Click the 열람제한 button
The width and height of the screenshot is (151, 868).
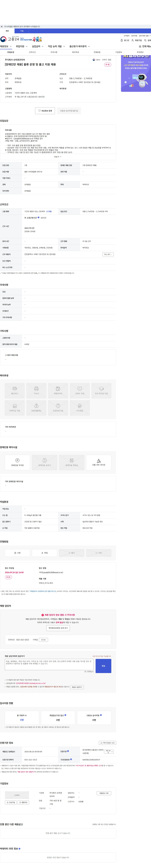click(23, 802)
